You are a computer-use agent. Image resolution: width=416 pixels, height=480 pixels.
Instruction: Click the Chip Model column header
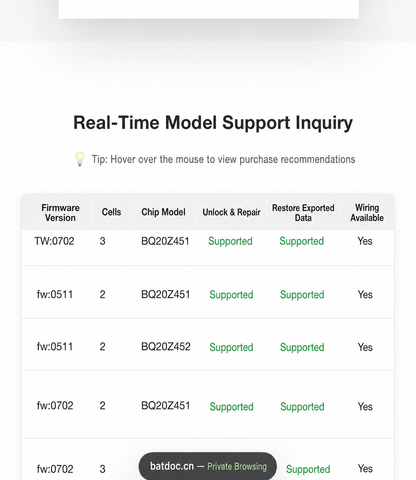pos(163,212)
